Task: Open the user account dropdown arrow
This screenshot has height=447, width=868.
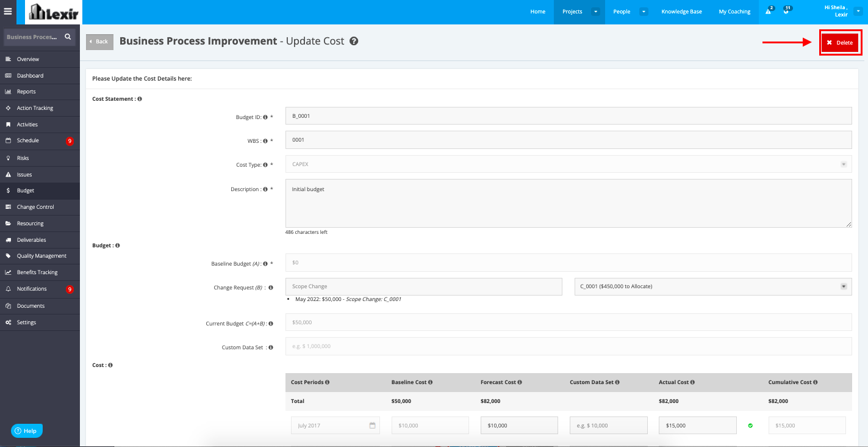Action: coord(858,11)
